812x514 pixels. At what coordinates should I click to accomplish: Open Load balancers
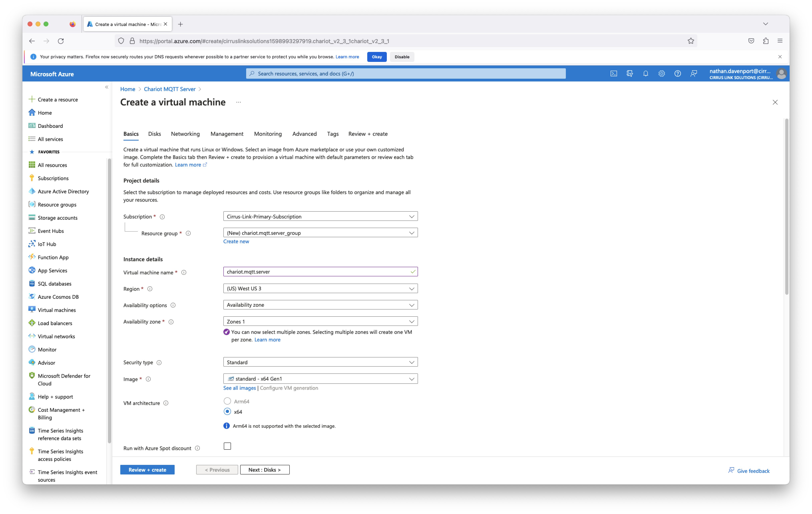(55, 323)
